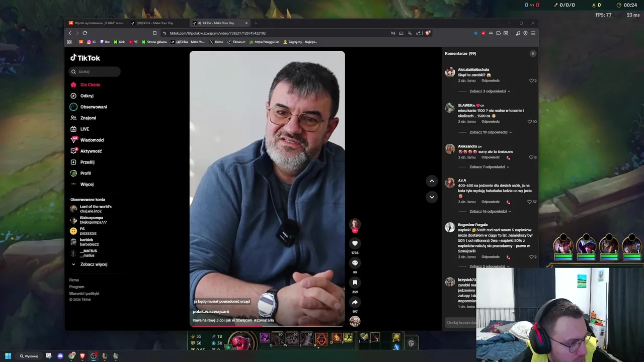
Task: Click Prześlij upload option
Action: pos(83,162)
